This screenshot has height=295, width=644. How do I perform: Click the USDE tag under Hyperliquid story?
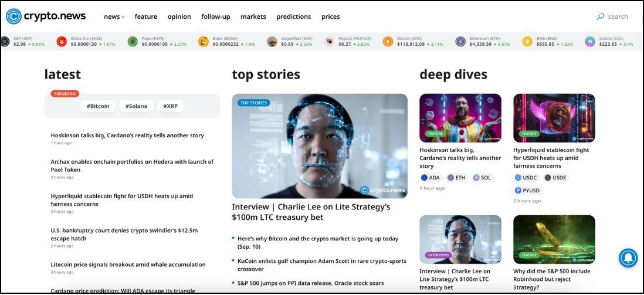tap(555, 178)
